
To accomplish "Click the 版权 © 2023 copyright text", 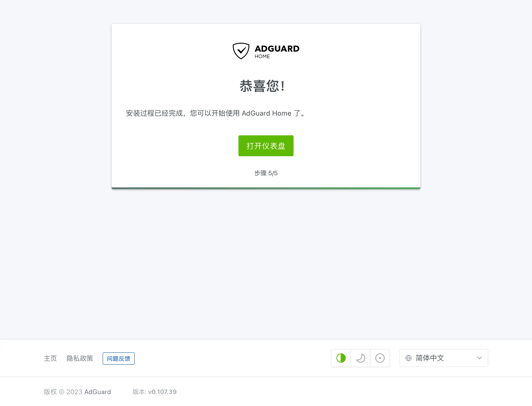I will point(63,392).
